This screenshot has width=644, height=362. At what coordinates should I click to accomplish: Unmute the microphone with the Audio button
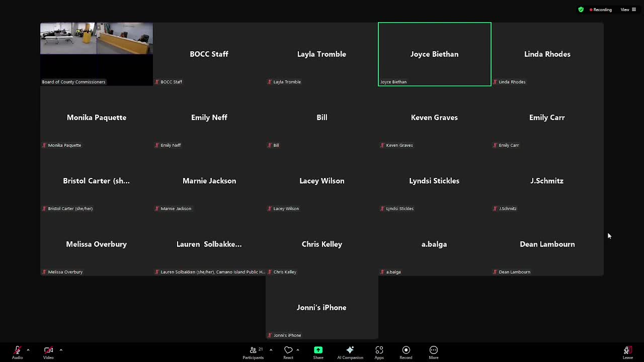pos(18,352)
